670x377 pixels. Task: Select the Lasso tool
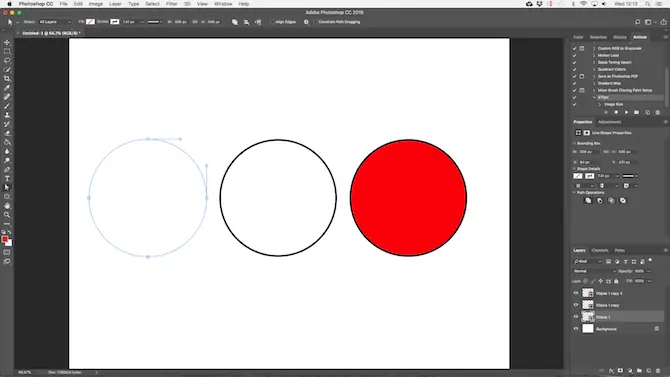tap(7, 60)
